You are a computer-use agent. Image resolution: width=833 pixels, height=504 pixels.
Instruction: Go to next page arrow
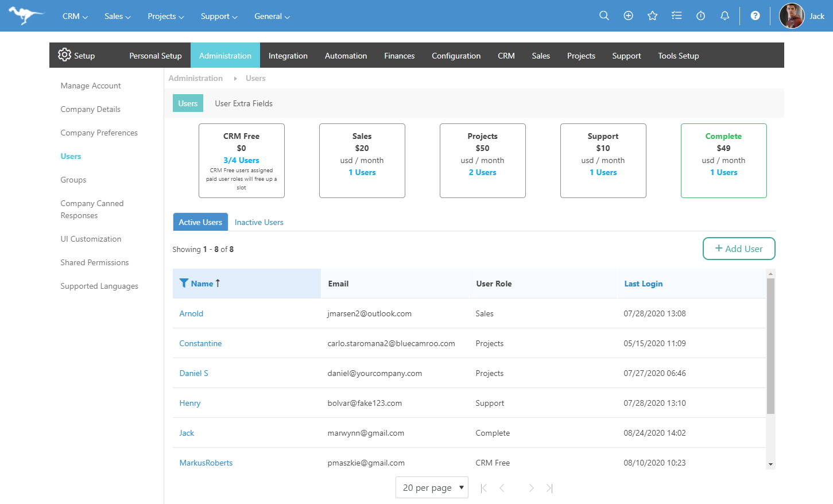(531, 488)
